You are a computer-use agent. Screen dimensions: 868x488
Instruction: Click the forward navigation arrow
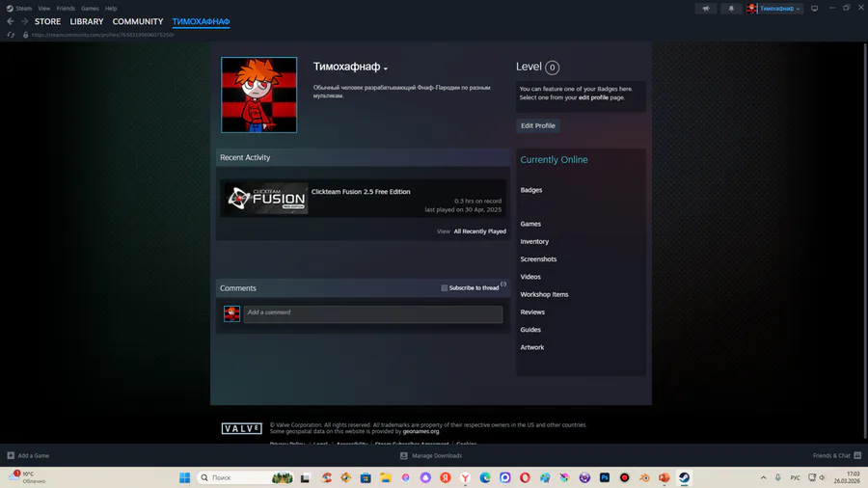tap(24, 21)
